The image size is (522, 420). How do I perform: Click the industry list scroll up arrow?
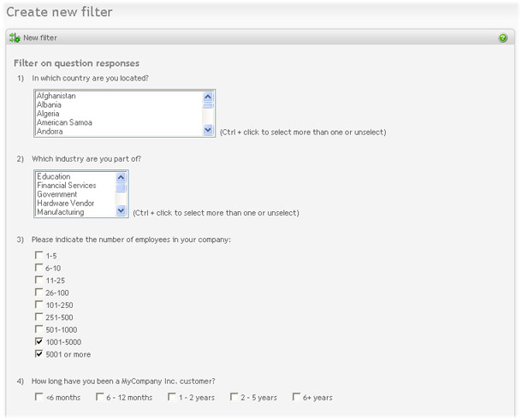pos(121,177)
